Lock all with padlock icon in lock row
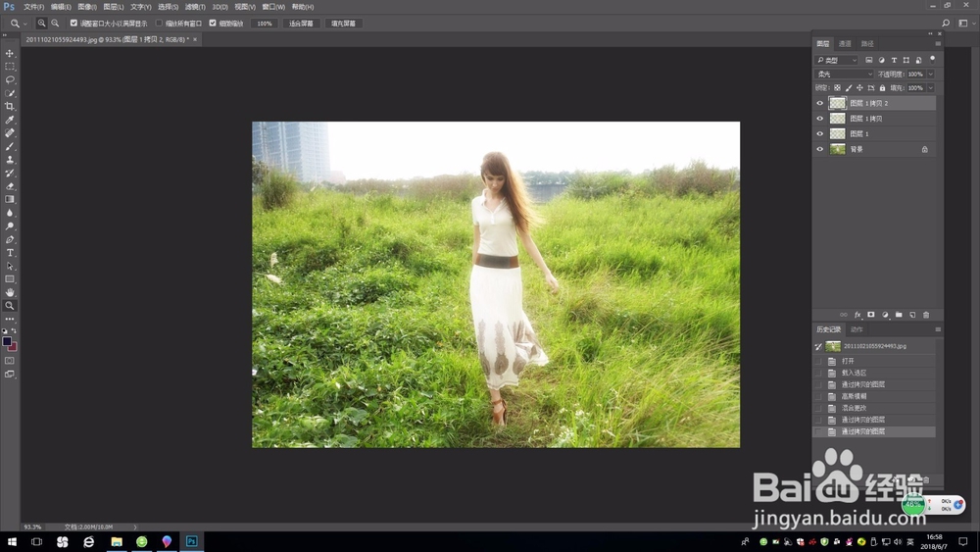The image size is (980, 552). click(x=883, y=88)
